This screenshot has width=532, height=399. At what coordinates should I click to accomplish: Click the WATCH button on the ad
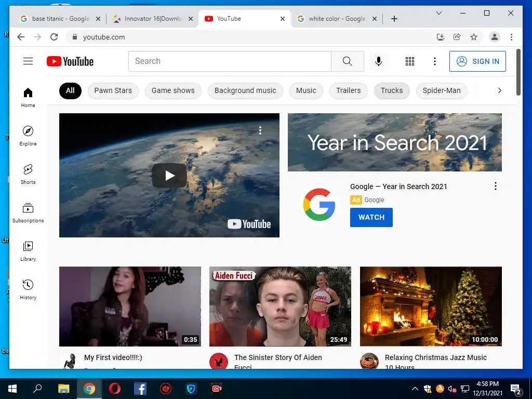[x=371, y=217]
